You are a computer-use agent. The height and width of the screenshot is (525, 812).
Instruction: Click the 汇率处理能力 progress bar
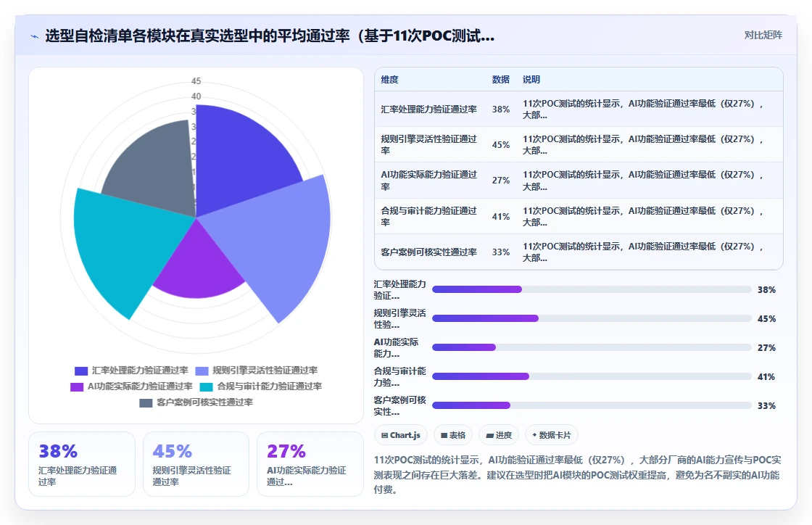click(x=592, y=289)
